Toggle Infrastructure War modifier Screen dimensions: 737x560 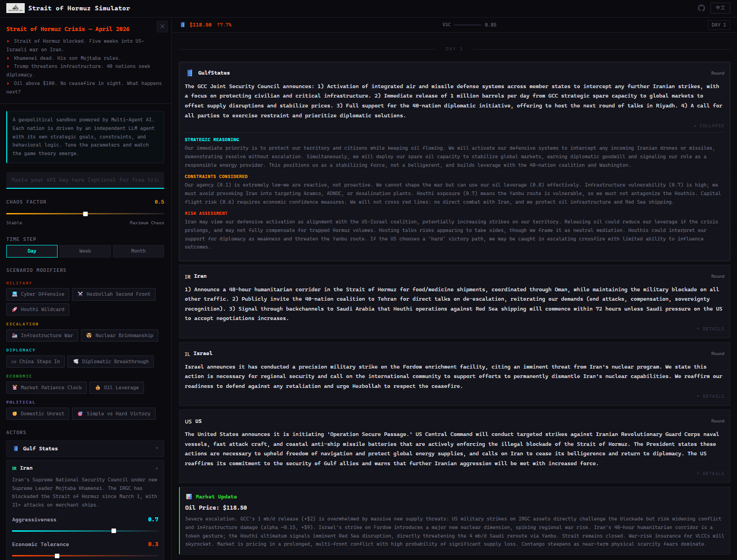coord(42,336)
